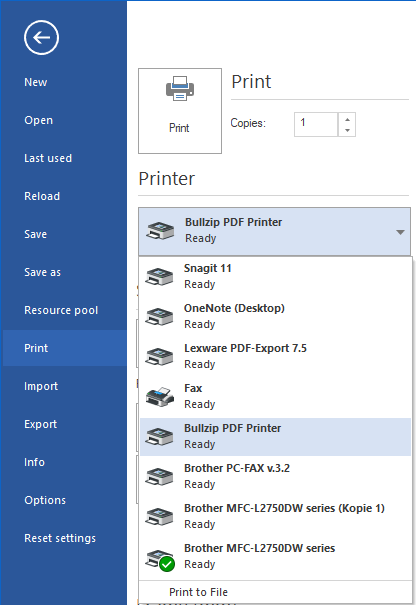Select the Snagit 11 printer icon
The height and width of the screenshot is (605, 416).
159,276
